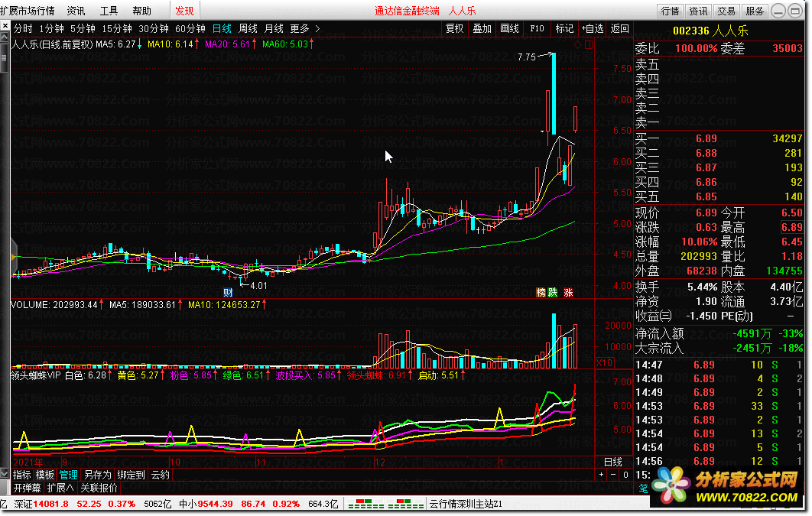Click the 关联报价 related quotes button
Viewport: 812px width, 516px height.
coord(99,488)
